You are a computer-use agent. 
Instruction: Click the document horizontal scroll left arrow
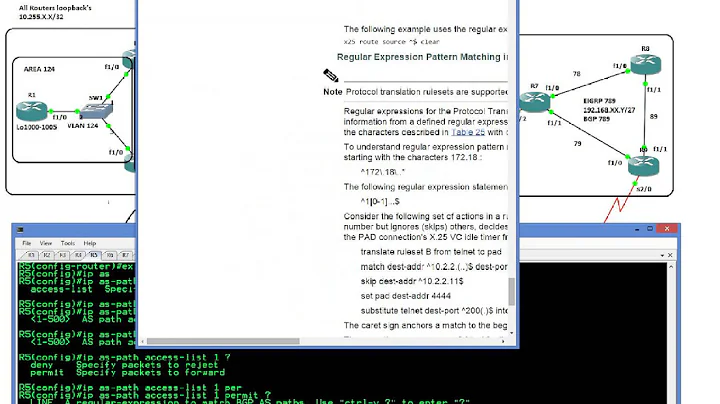pyautogui.click(x=143, y=341)
